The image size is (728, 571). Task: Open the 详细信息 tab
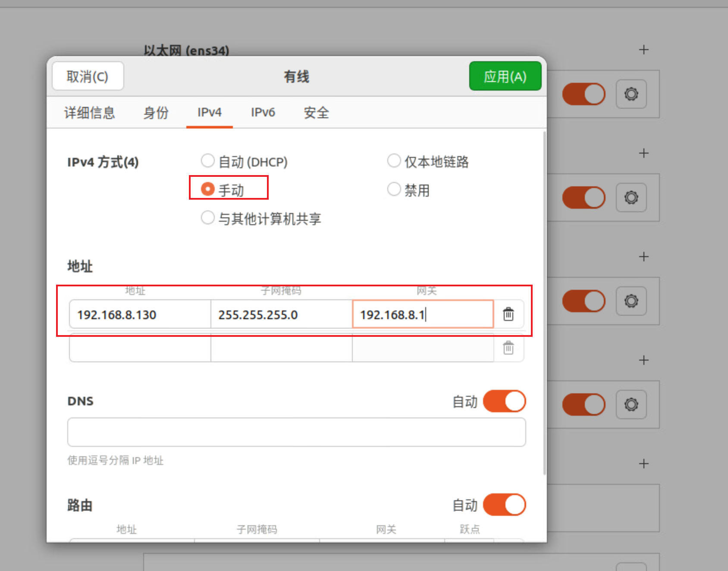click(x=89, y=113)
